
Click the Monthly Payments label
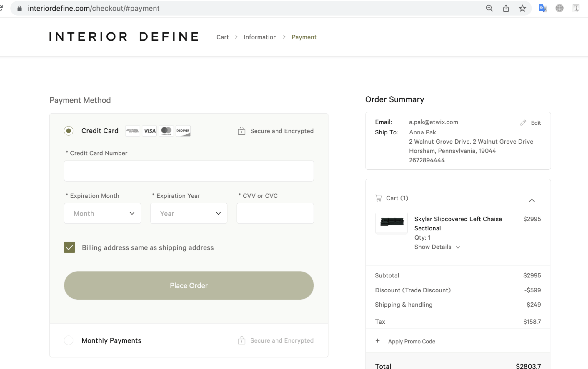tap(111, 340)
